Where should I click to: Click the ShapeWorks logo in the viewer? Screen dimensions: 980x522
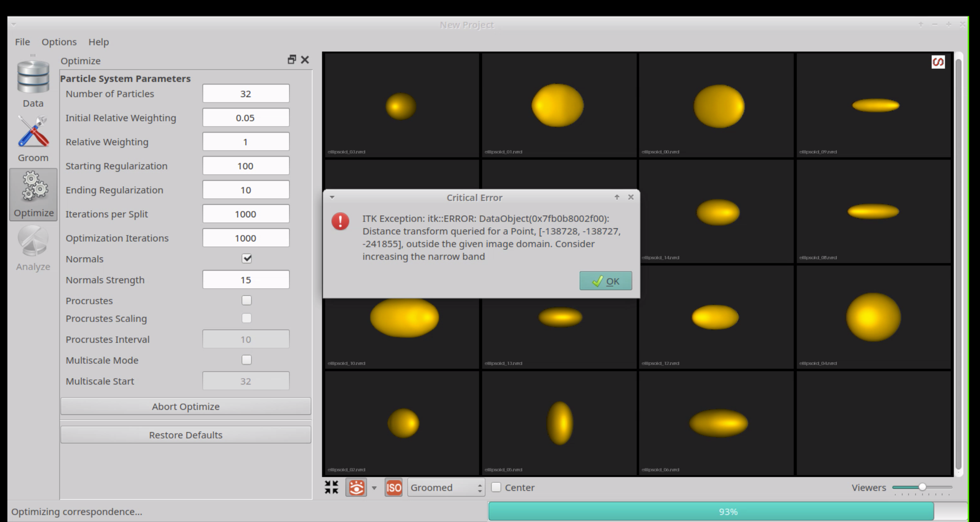tap(938, 62)
